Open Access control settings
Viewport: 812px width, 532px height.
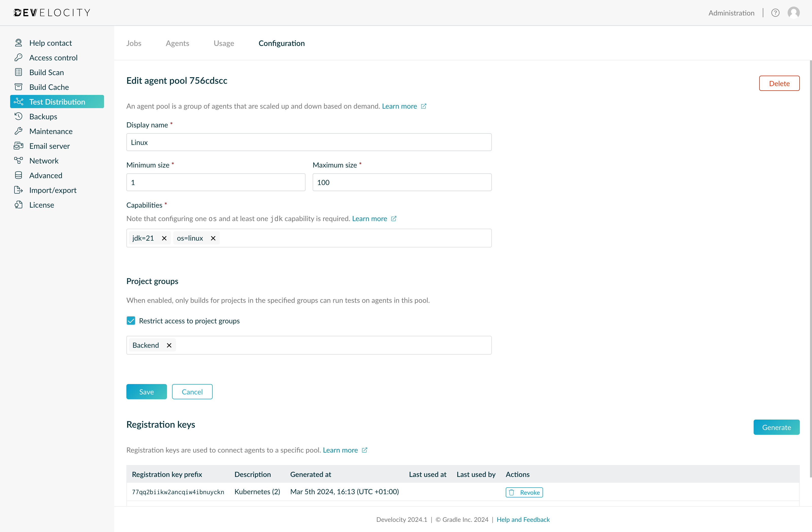pyautogui.click(x=54, y=57)
